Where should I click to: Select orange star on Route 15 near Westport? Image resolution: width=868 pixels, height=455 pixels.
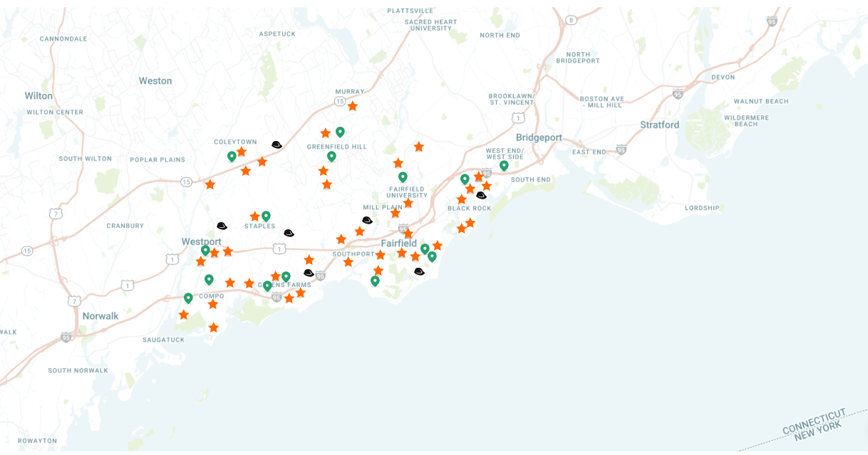210,184
